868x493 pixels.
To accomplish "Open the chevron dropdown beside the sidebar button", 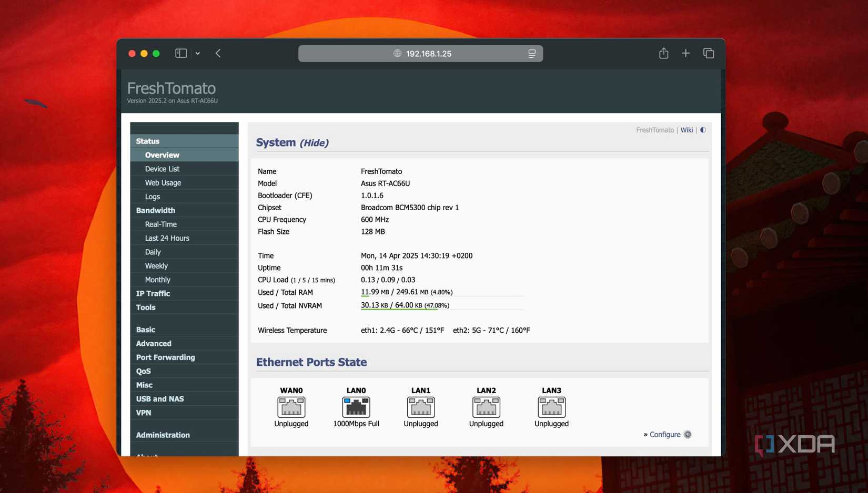I will pos(197,53).
